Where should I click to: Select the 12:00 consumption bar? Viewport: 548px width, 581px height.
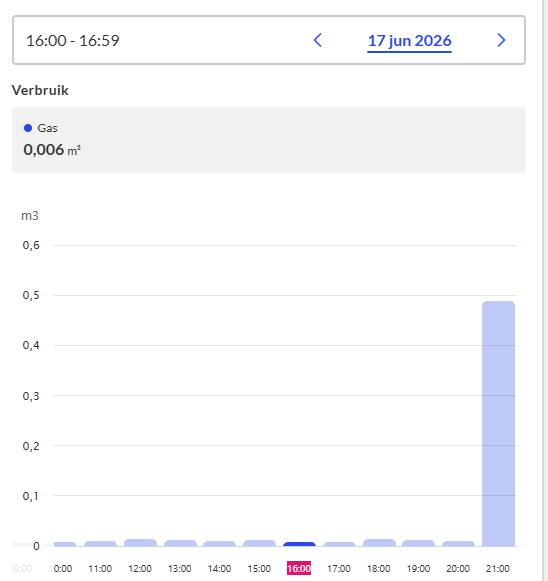tap(140, 543)
